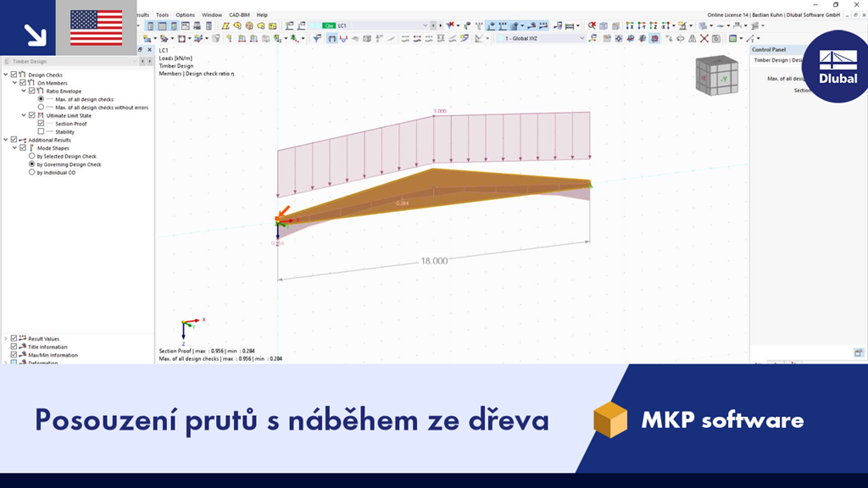The image size is (868, 488).
Task: Click the filter results funnel icon
Action: pos(317,38)
